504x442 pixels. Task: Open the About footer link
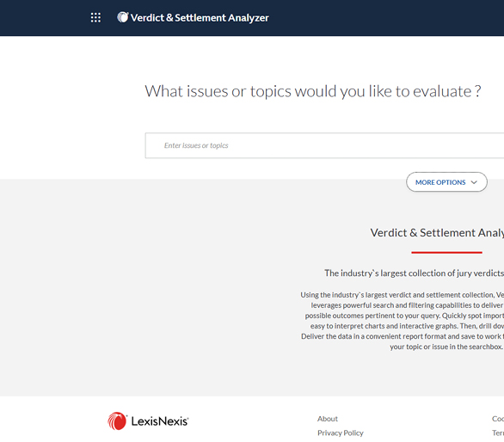[328, 419]
